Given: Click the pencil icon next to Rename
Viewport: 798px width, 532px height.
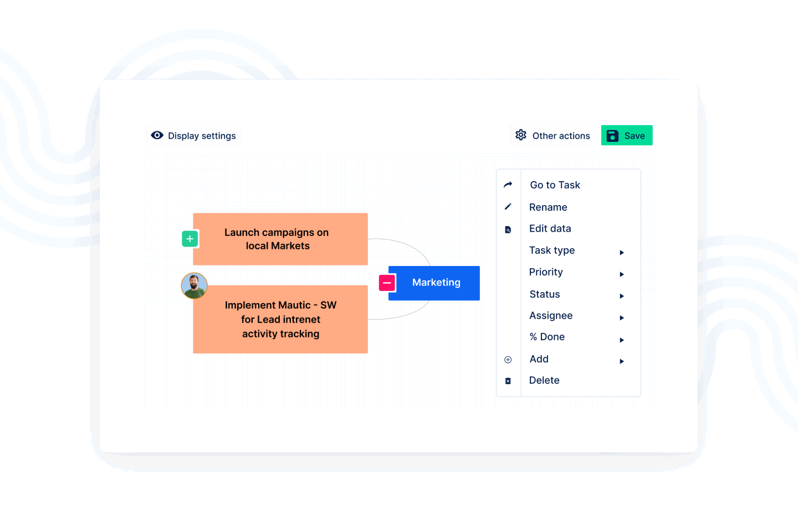Looking at the screenshot, I should tap(508, 207).
